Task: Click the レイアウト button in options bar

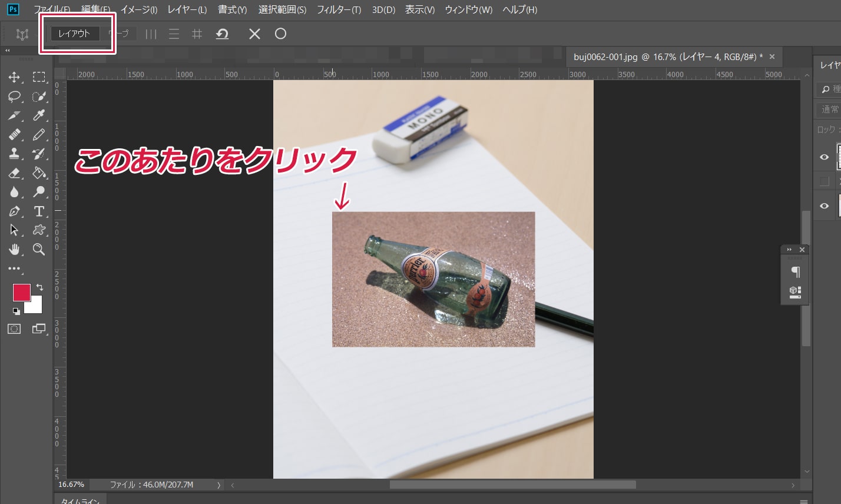Action: (x=74, y=34)
